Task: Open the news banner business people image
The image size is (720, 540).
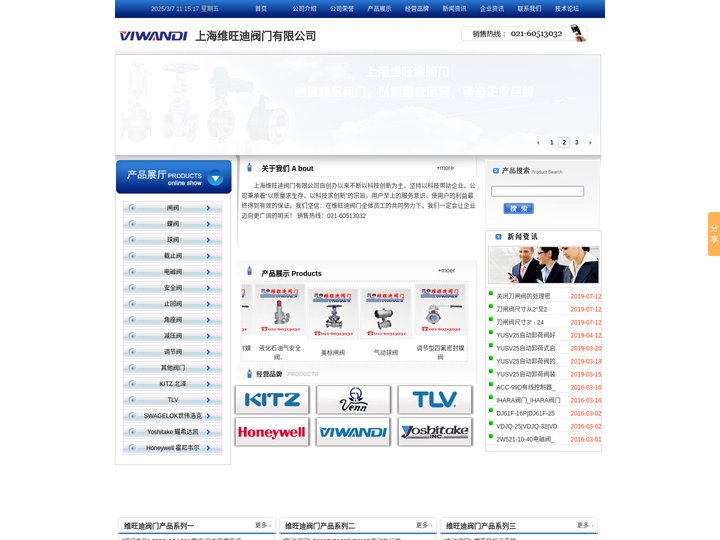Action: point(543,265)
